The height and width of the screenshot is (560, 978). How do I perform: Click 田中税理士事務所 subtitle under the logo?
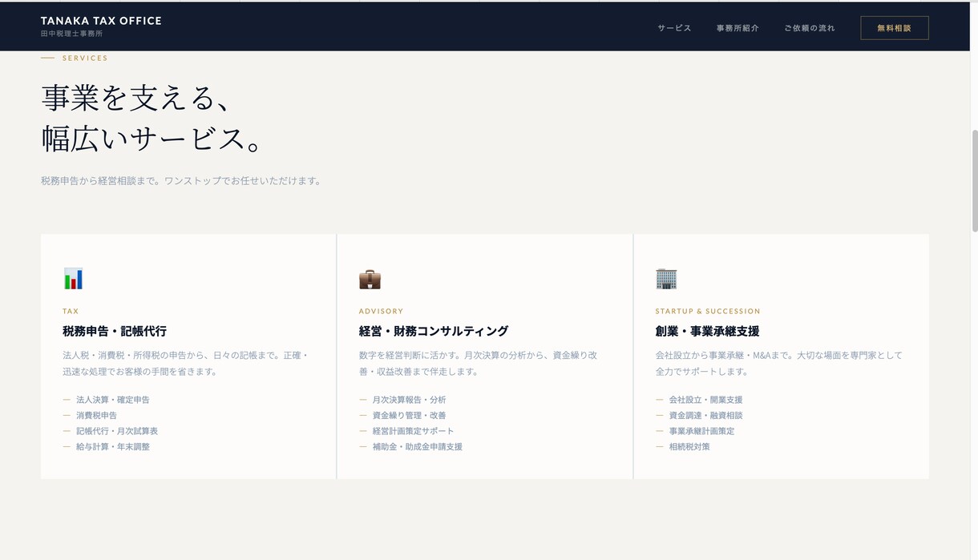[x=72, y=34]
